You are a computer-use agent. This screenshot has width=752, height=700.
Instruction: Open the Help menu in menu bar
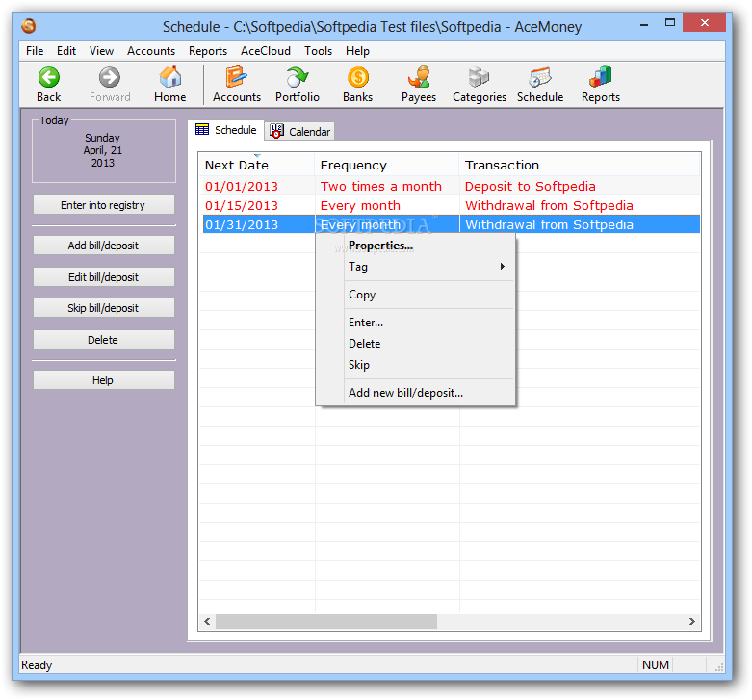357,51
